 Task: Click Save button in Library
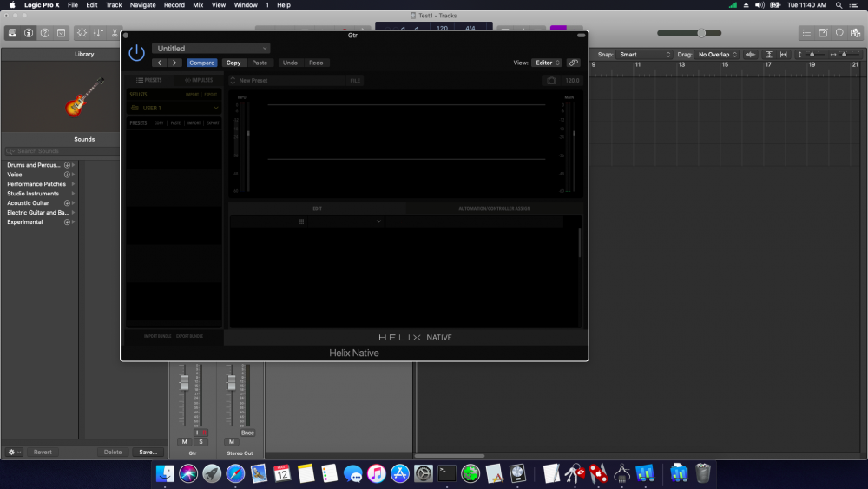[x=148, y=452]
